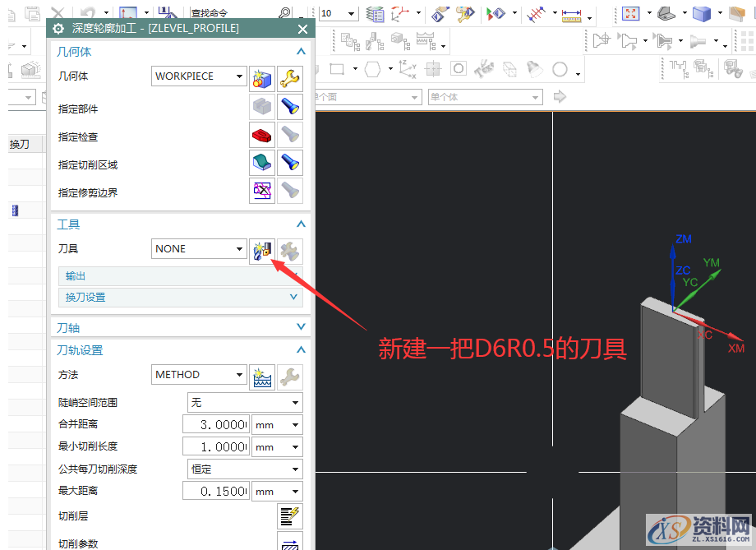Click the 指定修剪边界 boundary icon
Screen dimensions: 756x550
pos(261,190)
